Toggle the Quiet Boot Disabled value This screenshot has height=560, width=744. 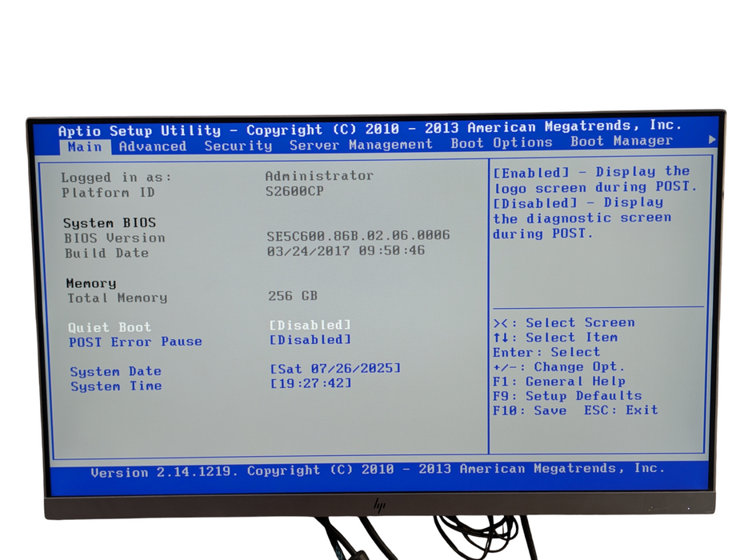click(x=310, y=325)
